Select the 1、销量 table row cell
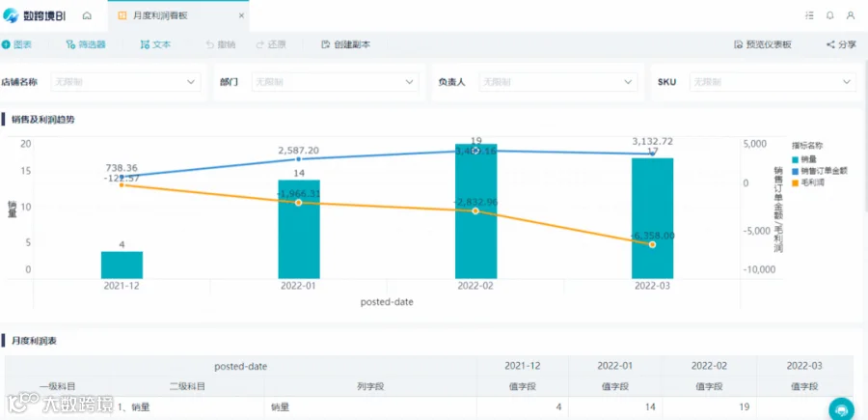This screenshot has width=868, height=420. point(187,407)
